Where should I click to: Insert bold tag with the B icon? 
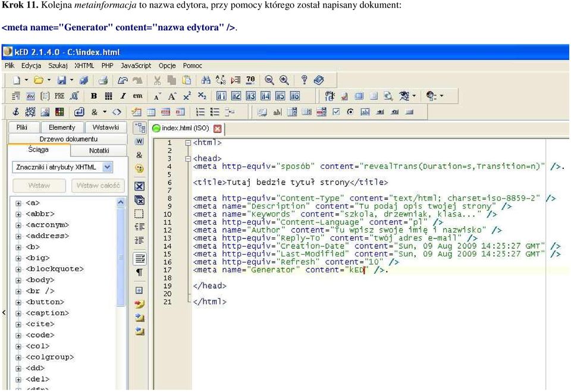tap(93, 96)
